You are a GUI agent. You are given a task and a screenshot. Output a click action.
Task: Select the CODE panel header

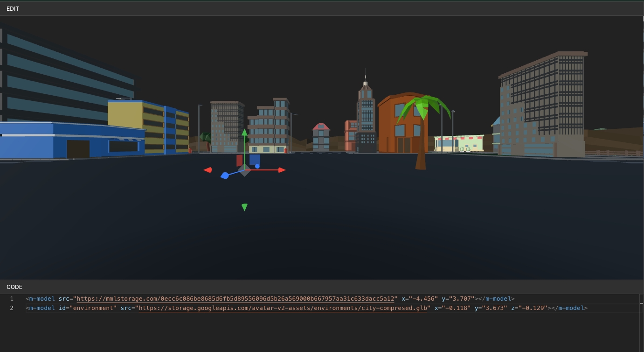pos(14,287)
